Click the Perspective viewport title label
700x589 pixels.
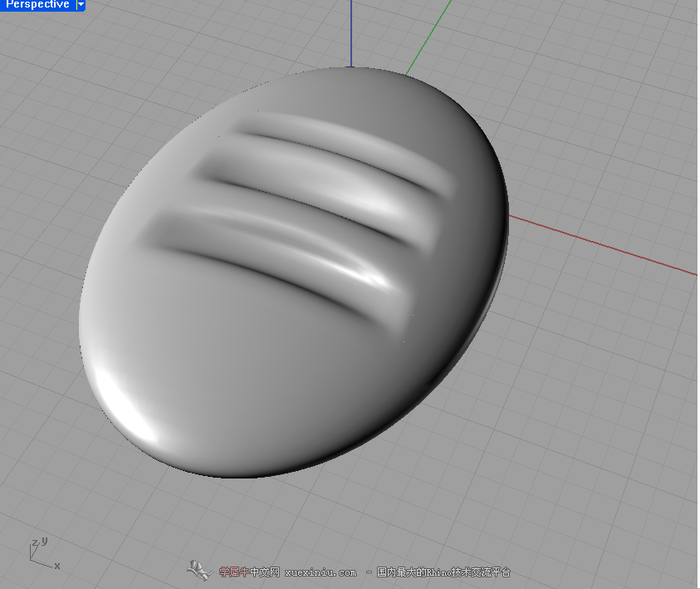(37, 4)
